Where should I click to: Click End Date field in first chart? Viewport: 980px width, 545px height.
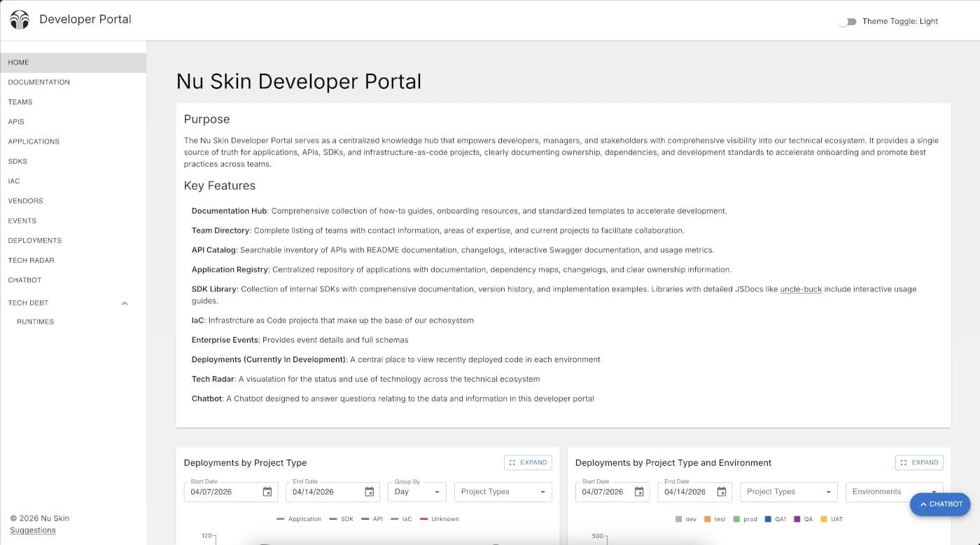(x=332, y=492)
